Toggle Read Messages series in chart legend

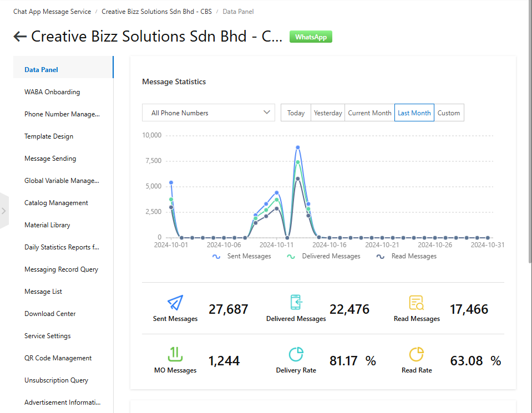407,256
